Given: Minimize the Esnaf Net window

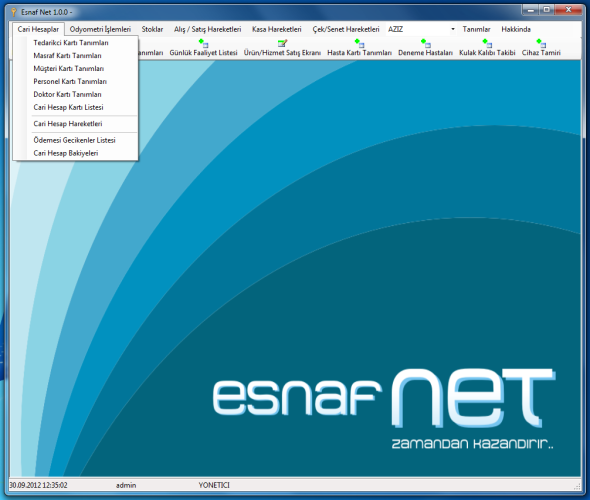Looking at the screenshot, I should pos(531,10).
